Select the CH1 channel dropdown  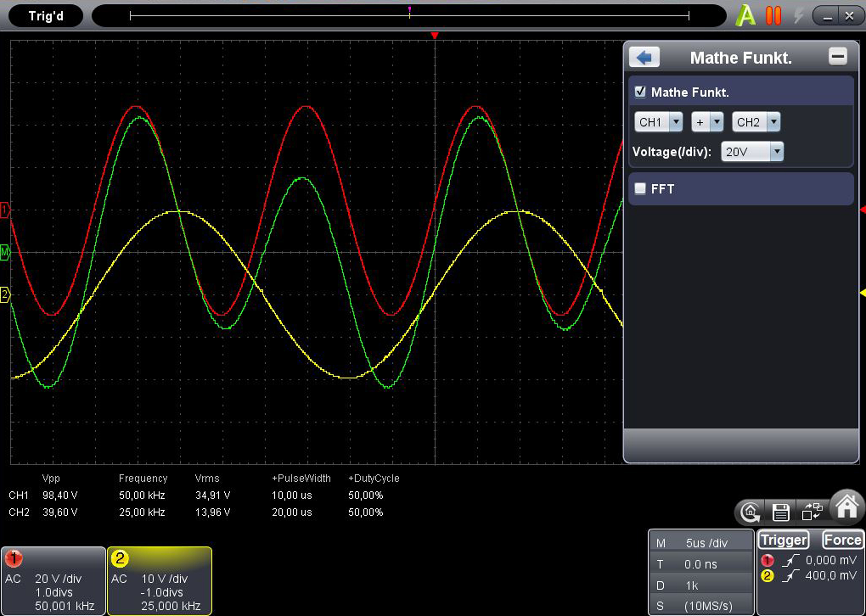(659, 122)
